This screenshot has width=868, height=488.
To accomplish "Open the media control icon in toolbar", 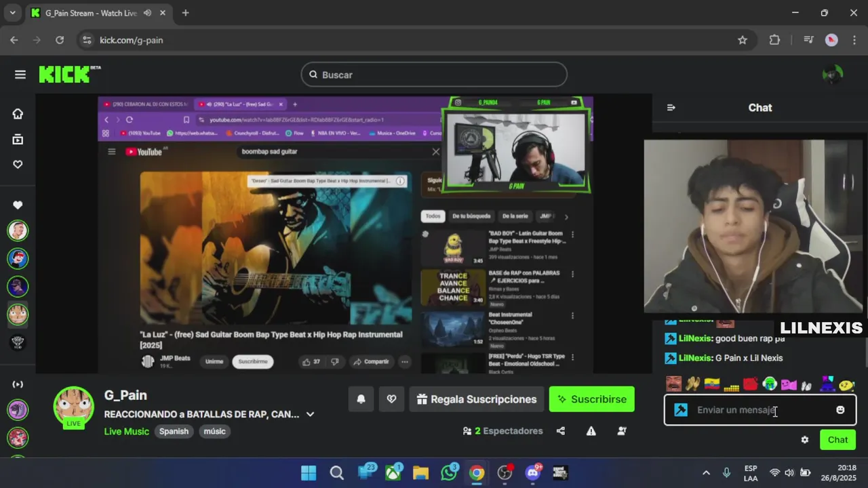I will tap(808, 40).
